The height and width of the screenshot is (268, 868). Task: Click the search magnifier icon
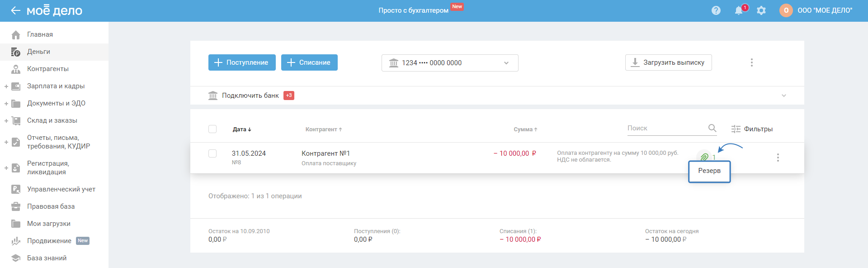coord(712,128)
